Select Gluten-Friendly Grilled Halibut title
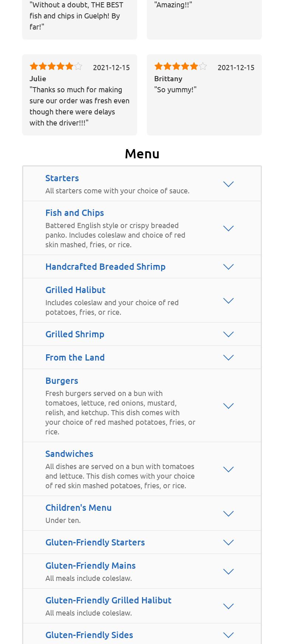284x644 pixels. [108, 600]
